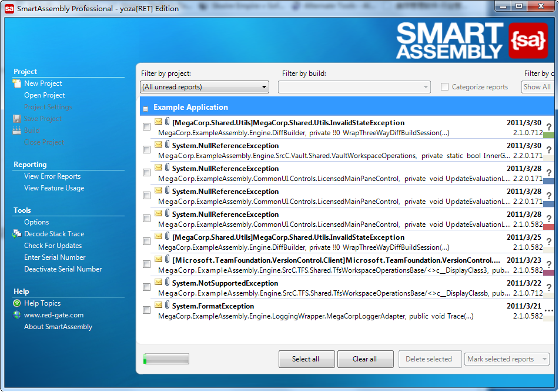Open the Mark selected reports dropdown
The width and height of the screenshot is (559, 392).
506,359
